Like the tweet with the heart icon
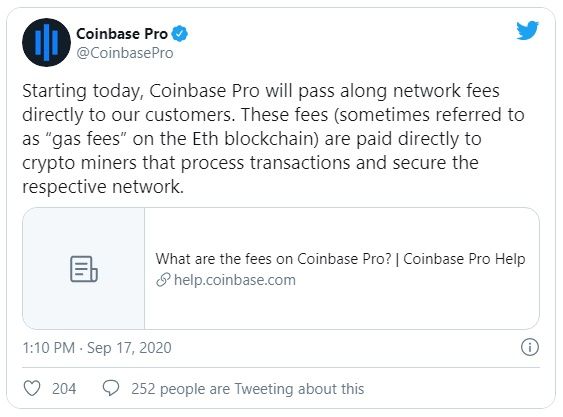The image size is (563, 417). coord(32,388)
